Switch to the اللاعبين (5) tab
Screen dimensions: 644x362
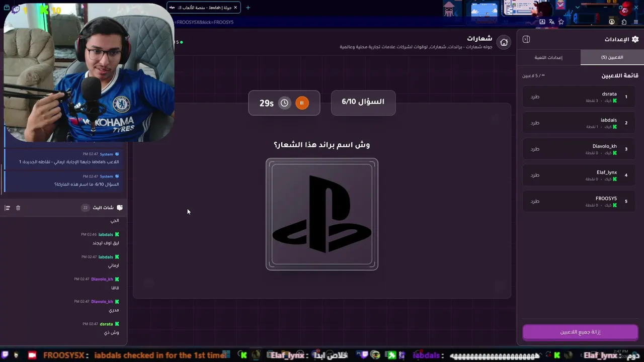click(612, 57)
